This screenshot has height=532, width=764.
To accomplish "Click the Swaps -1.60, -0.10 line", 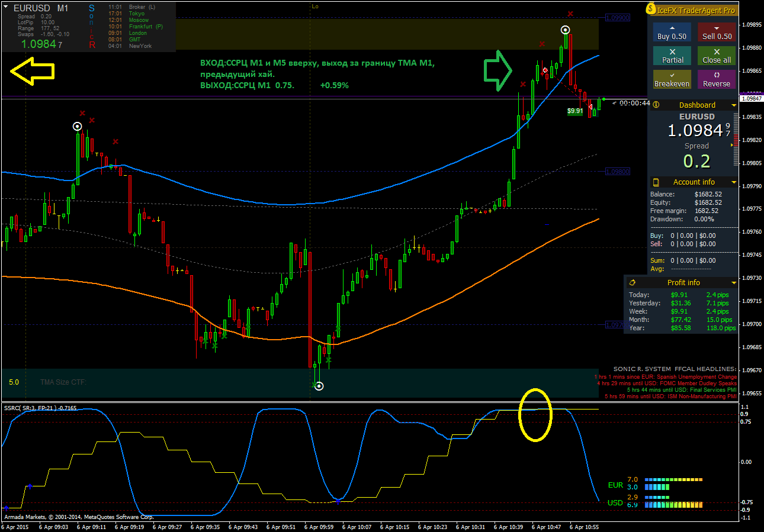I will coord(43,34).
